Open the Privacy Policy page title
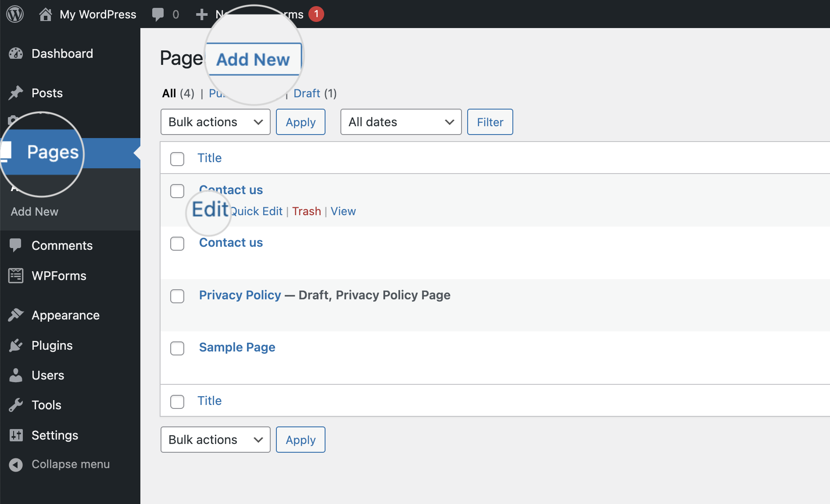This screenshot has width=830, height=504. 240,295
